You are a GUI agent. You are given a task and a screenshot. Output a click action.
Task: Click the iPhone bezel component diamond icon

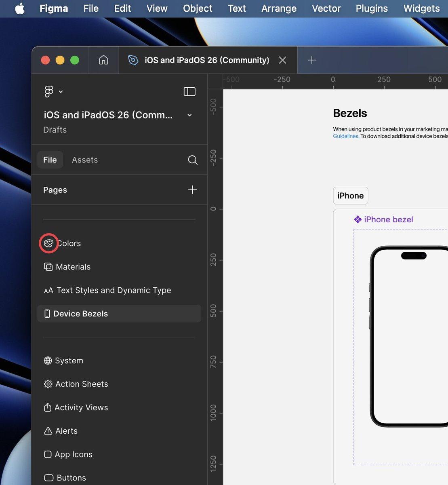[358, 219]
